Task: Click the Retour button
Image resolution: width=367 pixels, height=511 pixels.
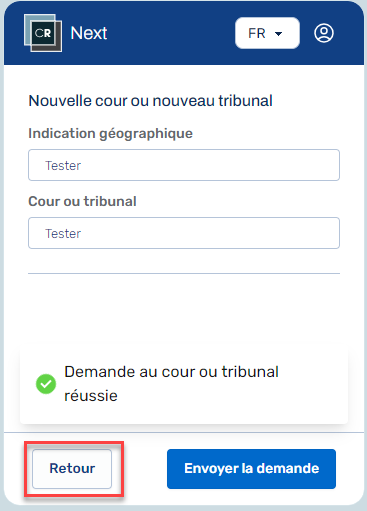Action: point(72,469)
